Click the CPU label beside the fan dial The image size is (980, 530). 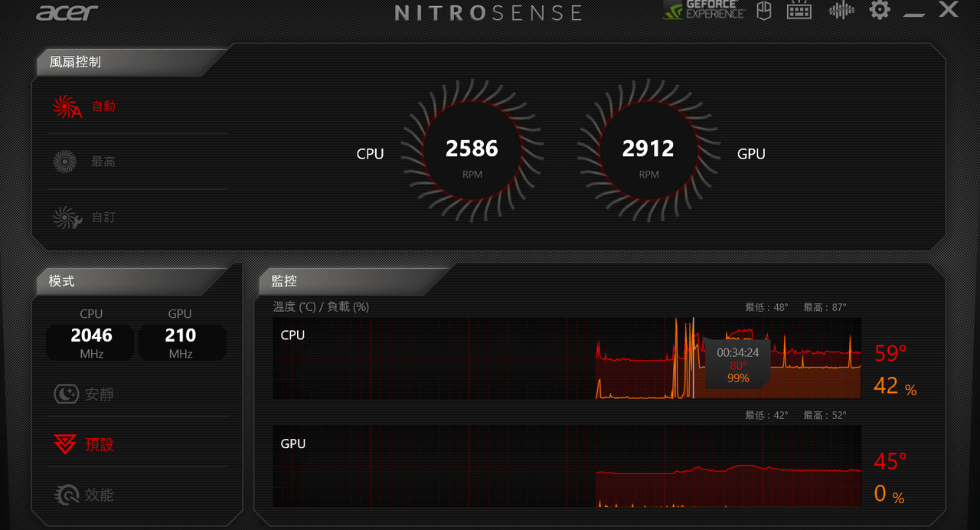click(x=370, y=154)
